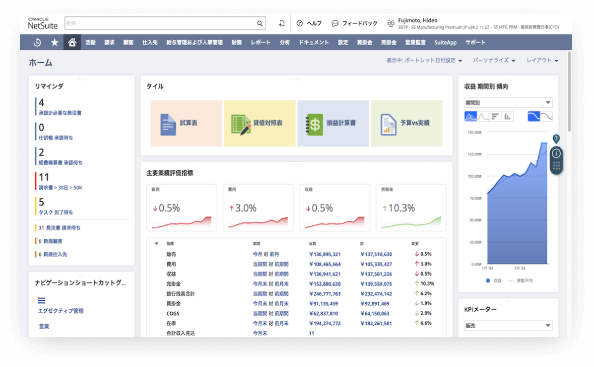Open the タスク 完了待ち reminder
Viewport: 594px width, 367px height.
tap(56, 212)
